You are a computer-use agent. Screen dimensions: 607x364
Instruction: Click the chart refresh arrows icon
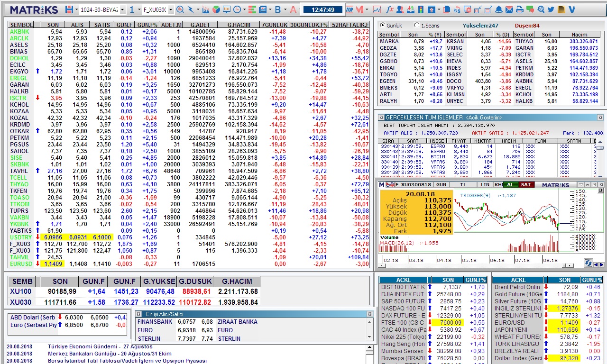point(588,264)
